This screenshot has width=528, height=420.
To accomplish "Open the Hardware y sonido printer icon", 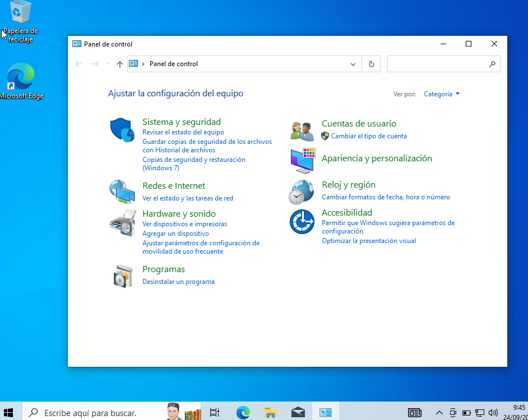I will [x=123, y=222].
